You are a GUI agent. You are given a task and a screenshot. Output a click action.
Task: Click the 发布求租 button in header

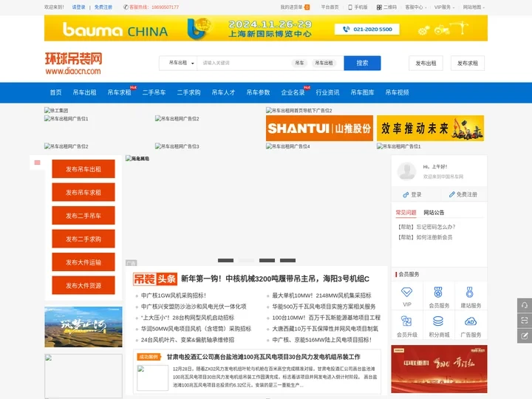(468, 63)
